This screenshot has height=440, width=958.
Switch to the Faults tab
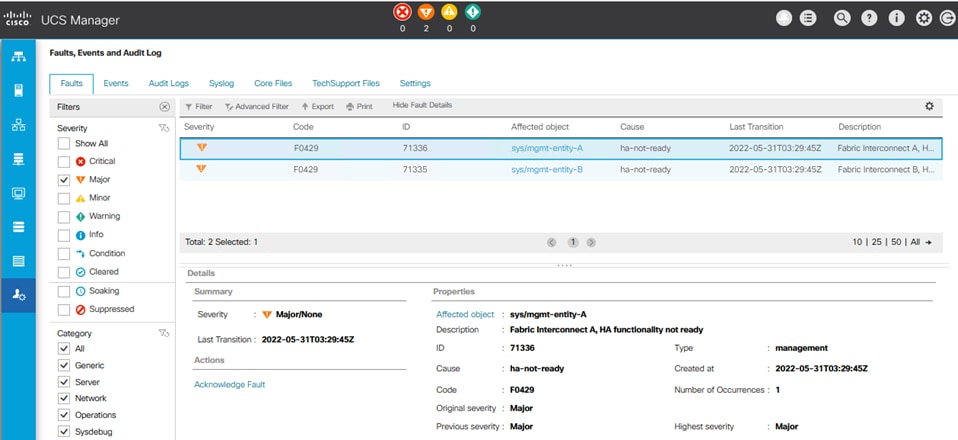(x=71, y=84)
